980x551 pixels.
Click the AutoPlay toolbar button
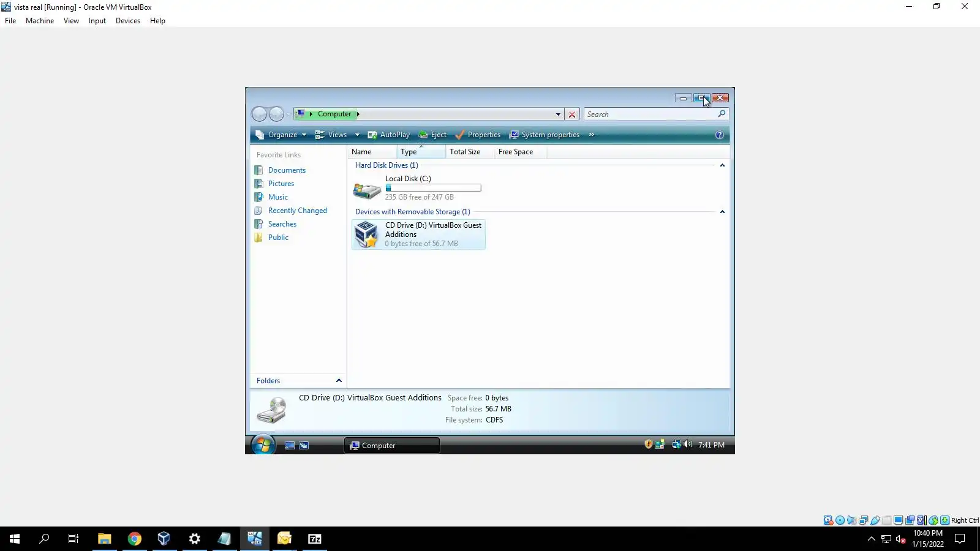[388, 135]
